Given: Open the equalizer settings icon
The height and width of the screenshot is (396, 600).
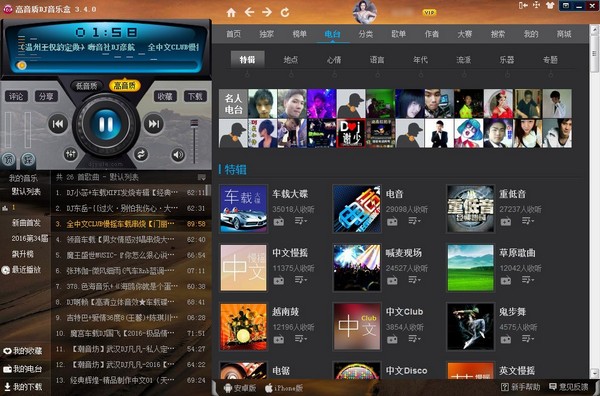Looking at the screenshot, I should [x=70, y=154].
